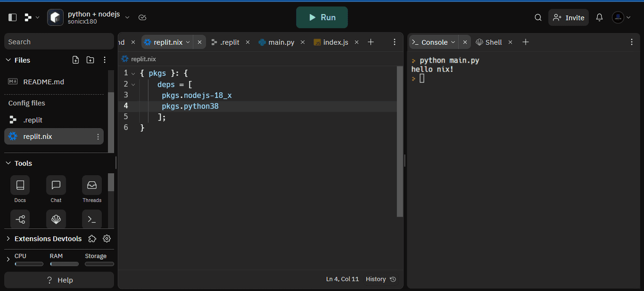Open the Docs tool

[x=20, y=185]
